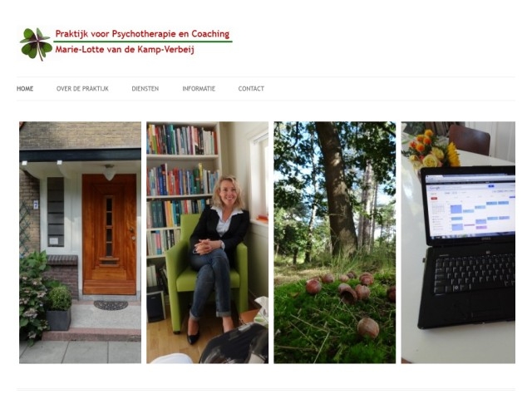Select the Informatie menu item
This screenshot has width=532, height=399.
click(199, 89)
